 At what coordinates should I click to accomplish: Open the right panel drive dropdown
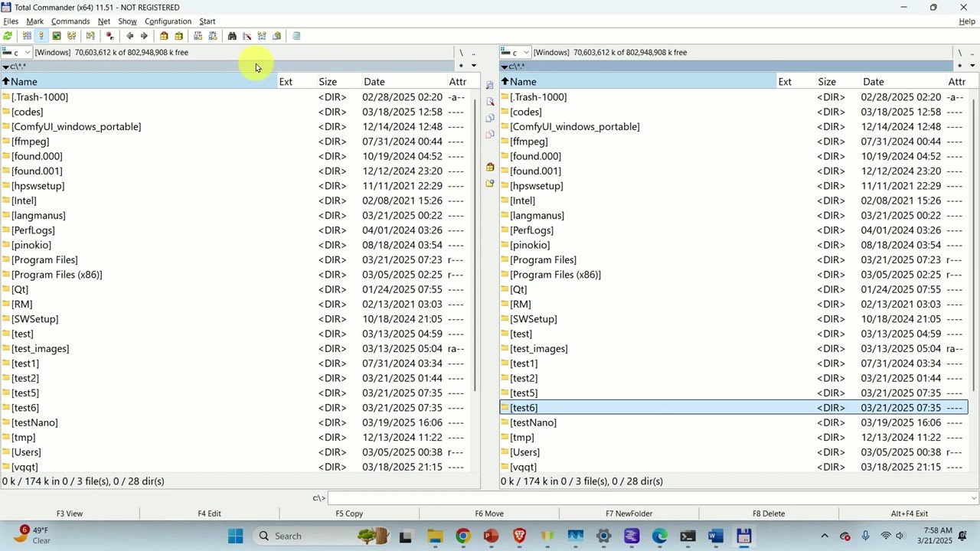526,52
